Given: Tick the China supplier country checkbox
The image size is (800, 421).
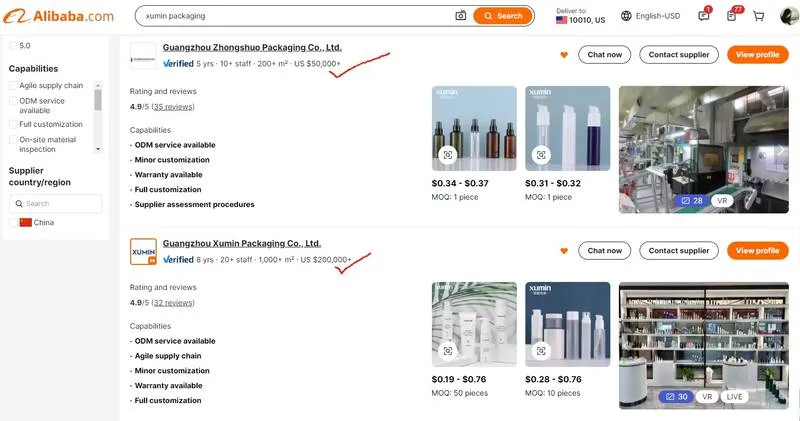Looking at the screenshot, I should coord(13,222).
